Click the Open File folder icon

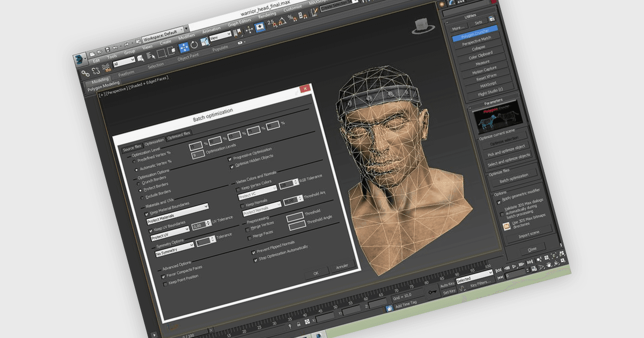click(99, 52)
